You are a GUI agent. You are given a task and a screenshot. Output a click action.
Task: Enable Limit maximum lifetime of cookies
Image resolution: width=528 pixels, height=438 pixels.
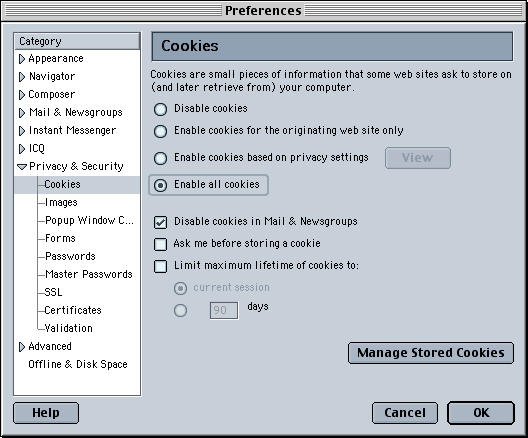(160, 266)
